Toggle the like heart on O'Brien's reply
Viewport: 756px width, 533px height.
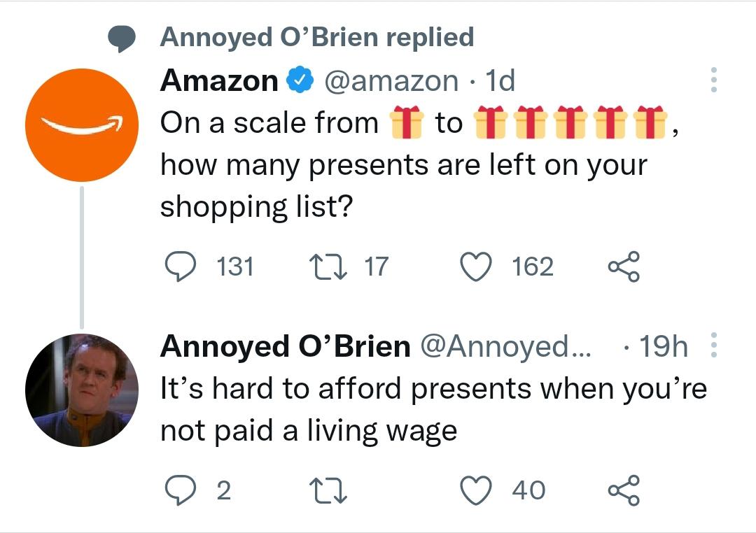(x=476, y=489)
